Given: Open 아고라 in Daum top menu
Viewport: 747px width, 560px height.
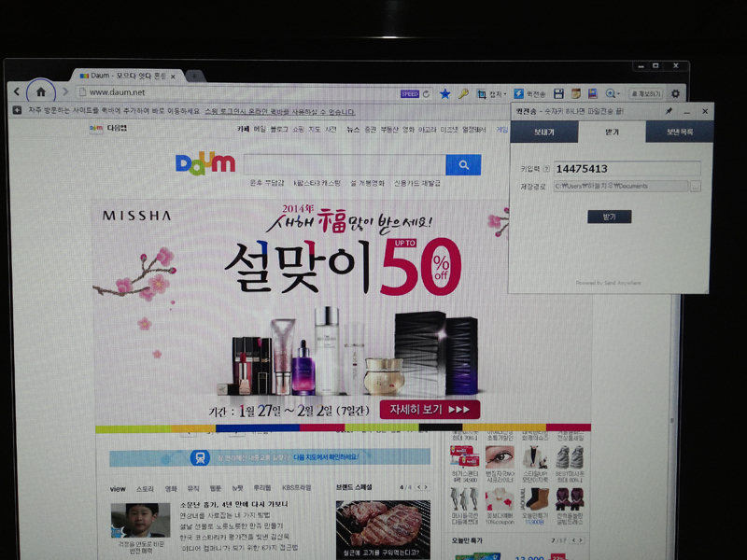Looking at the screenshot, I should (428, 129).
